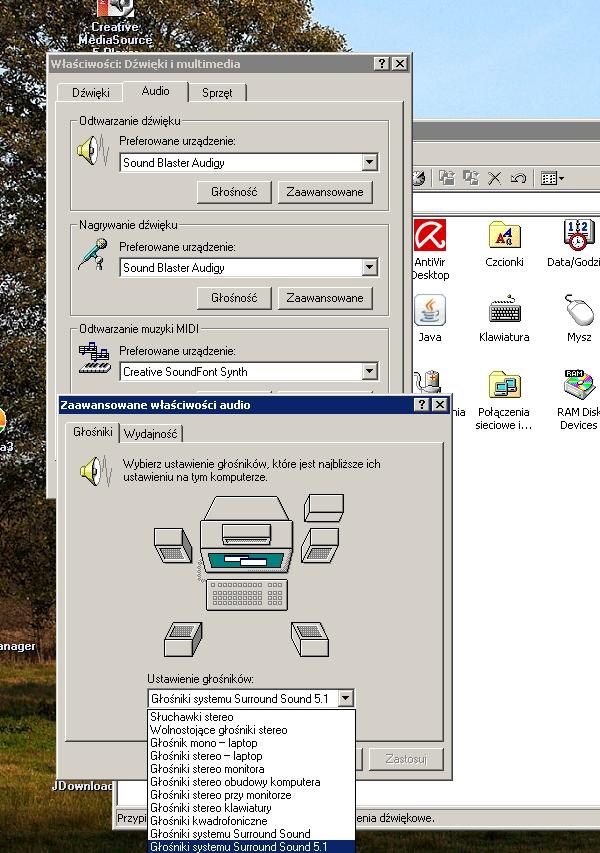Choose Głośniki kwadrofoniczne option
The width and height of the screenshot is (600, 853).
251,821
